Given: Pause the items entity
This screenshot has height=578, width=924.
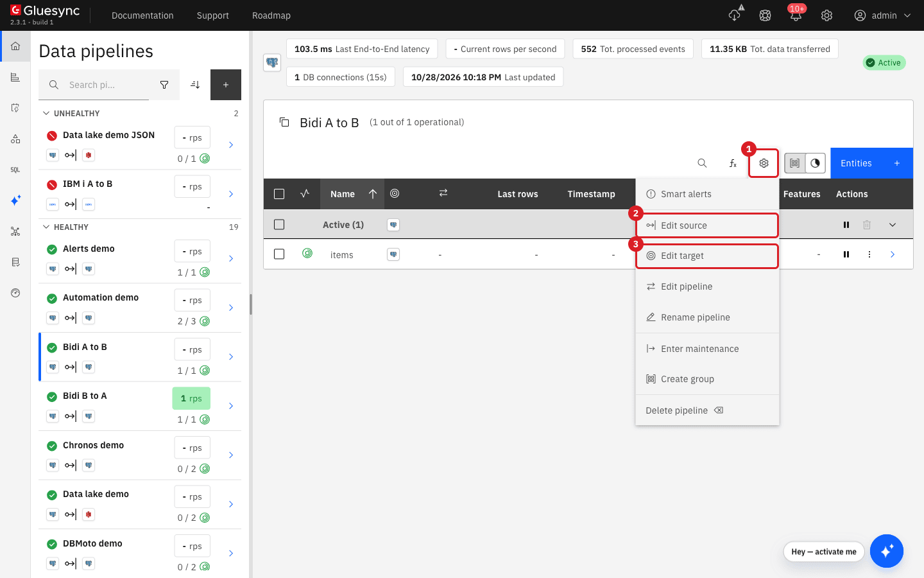Looking at the screenshot, I should click(x=846, y=254).
